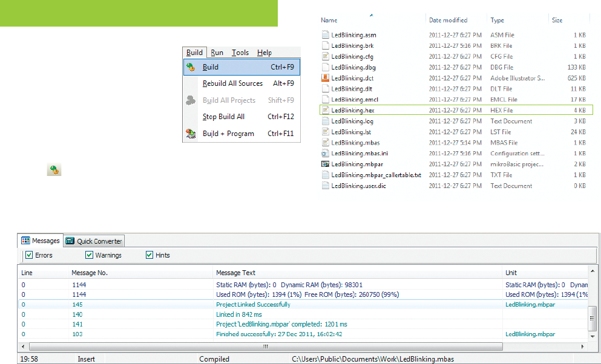
Task: Click the LedBlinking.hex file icon
Action: tap(325, 111)
